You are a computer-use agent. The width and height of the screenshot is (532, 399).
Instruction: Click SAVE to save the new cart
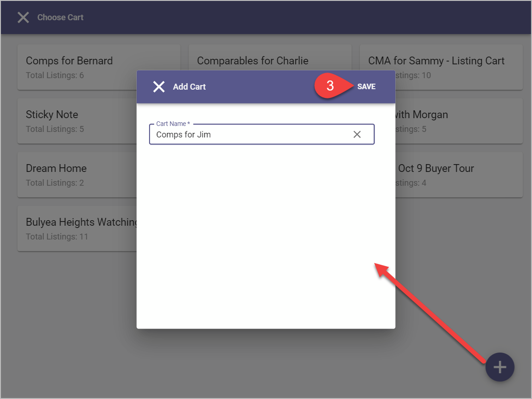point(366,87)
